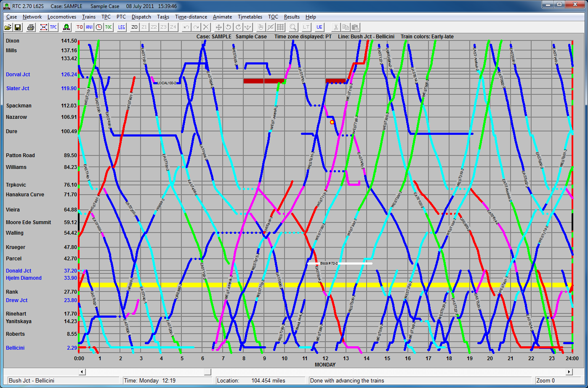The height and width of the screenshot is (388, 588).
Task: Open the Dispatch menu
Action: pos(141,17)
